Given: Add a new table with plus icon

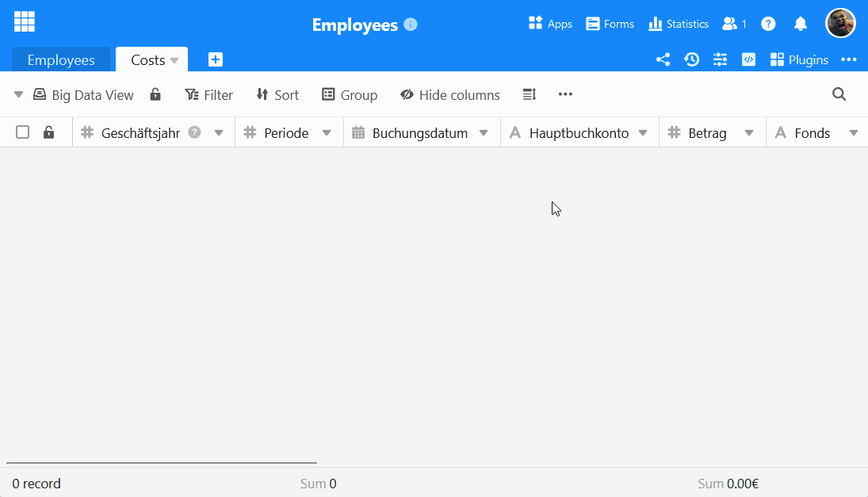Looking at the screenshot, I should tap(216, 59).
